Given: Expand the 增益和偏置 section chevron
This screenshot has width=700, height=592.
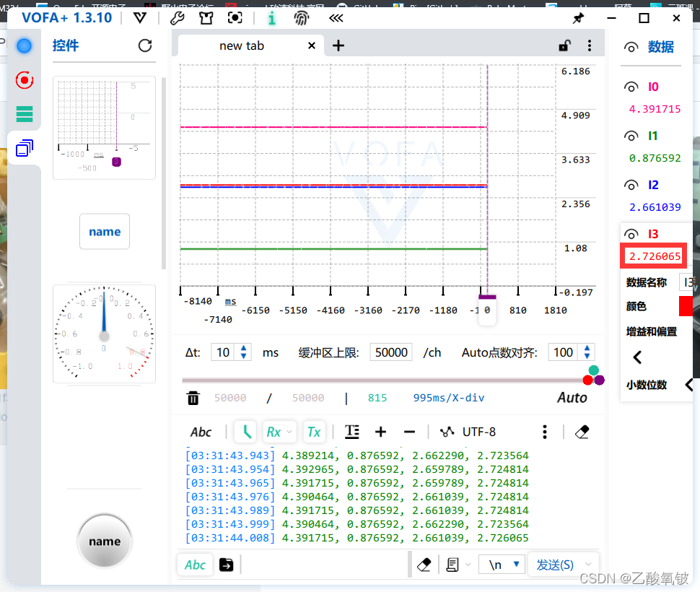Looking at the screenshot, I should click(x=637, y=357).
